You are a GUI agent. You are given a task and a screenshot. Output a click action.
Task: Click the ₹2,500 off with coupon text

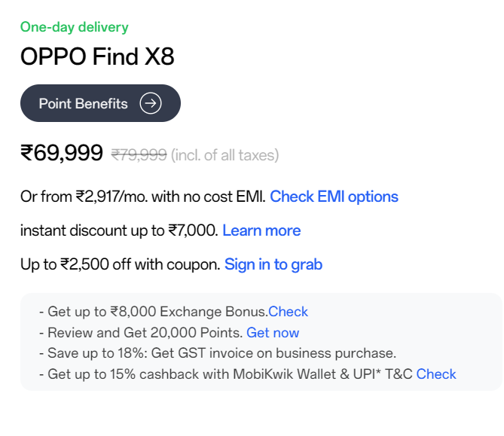pos(121,264)
